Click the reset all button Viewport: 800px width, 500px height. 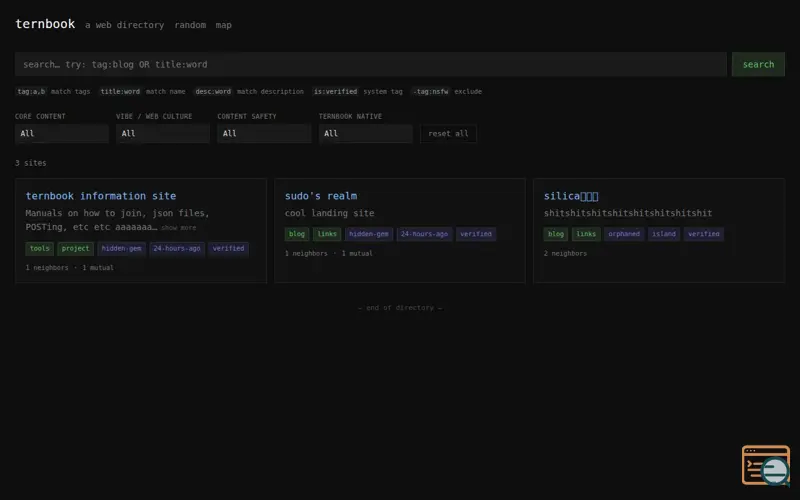(x=448, y=134)
